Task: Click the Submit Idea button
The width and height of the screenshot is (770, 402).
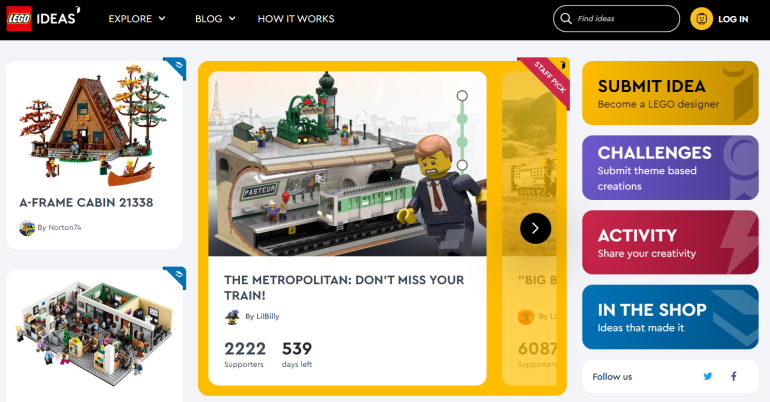Action: [670, 93]
